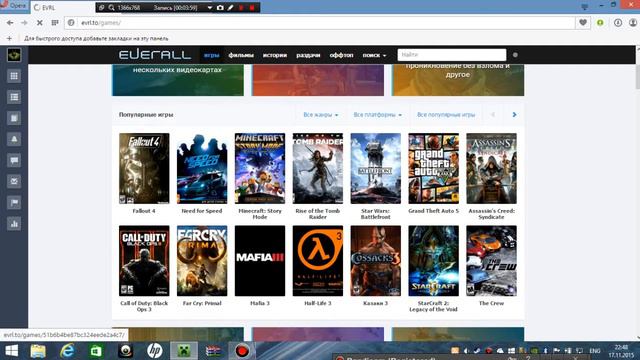Select the игры tab in navbar
The width and height of the screenshot is (640, 360).
pyautogui.click(x=211, y=55)
